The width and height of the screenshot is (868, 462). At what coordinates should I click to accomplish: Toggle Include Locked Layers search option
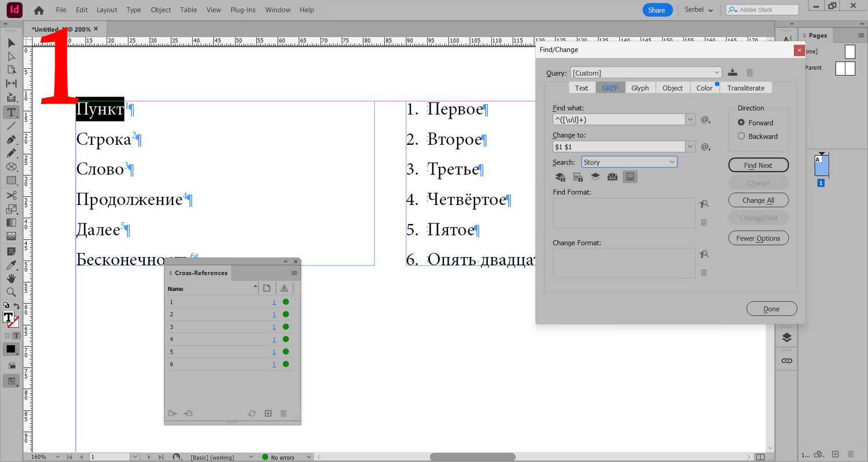560,177
